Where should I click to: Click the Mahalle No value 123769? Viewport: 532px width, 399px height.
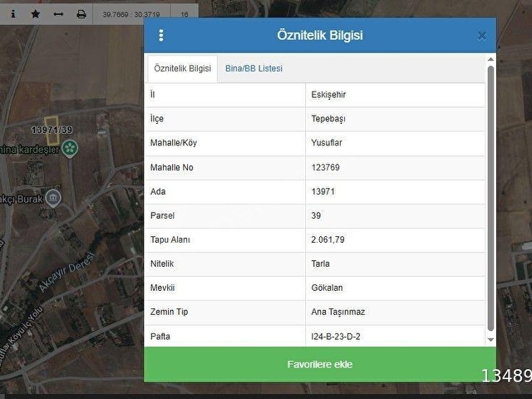(325, 167)
